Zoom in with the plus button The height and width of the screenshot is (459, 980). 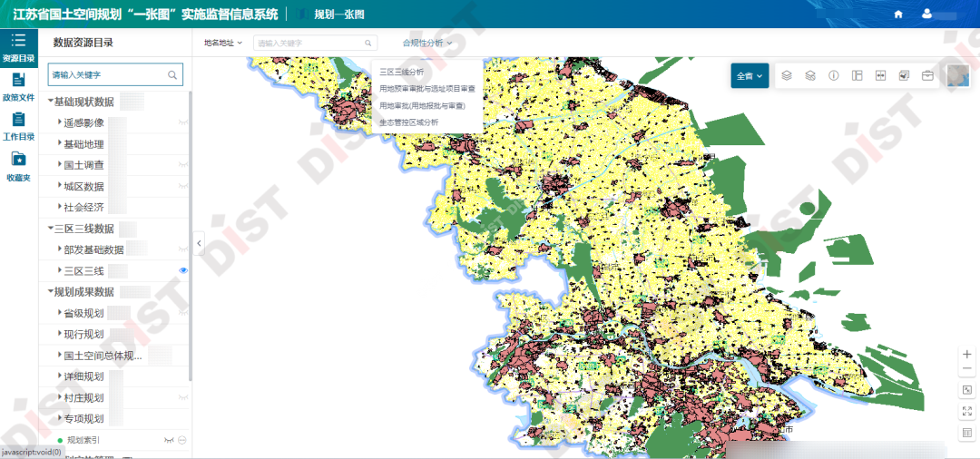pyautogui.click(x=967, y=354)
